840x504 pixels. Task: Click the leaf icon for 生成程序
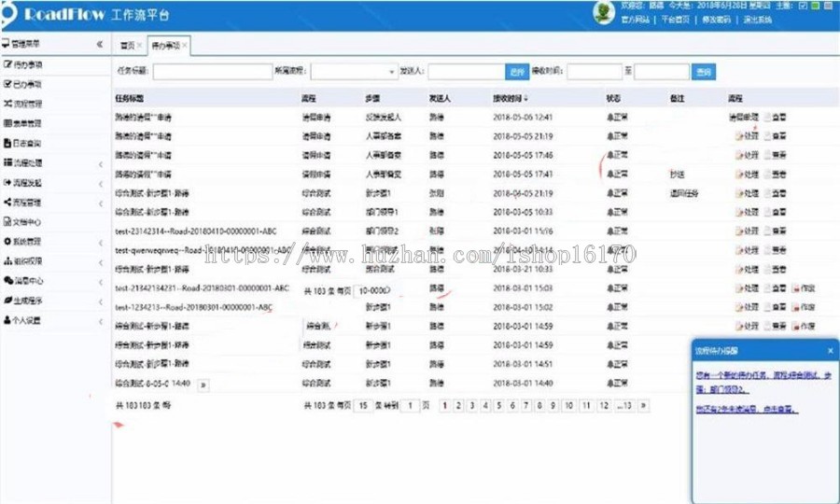(x=7, y=300)
